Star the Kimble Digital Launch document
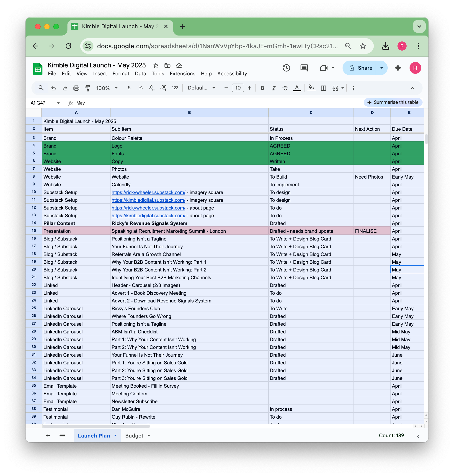454x476 pixels. (x=156, y=66)
